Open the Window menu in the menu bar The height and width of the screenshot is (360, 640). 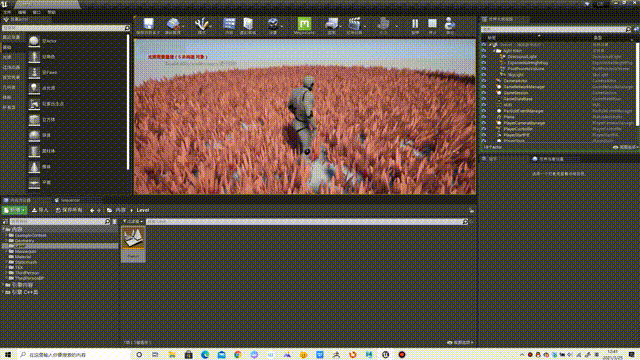(x=36, y=12)
